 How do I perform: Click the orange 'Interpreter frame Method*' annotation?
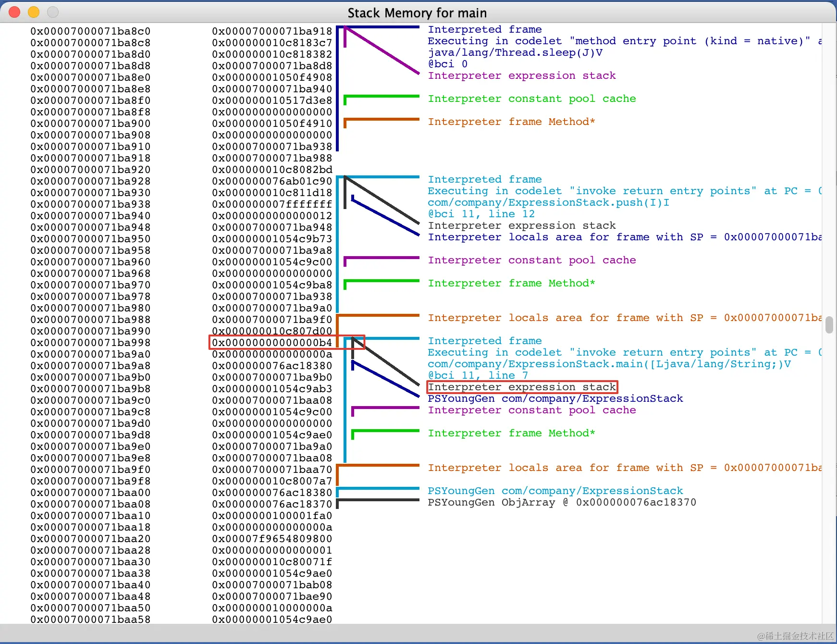(x=512, y=122)
